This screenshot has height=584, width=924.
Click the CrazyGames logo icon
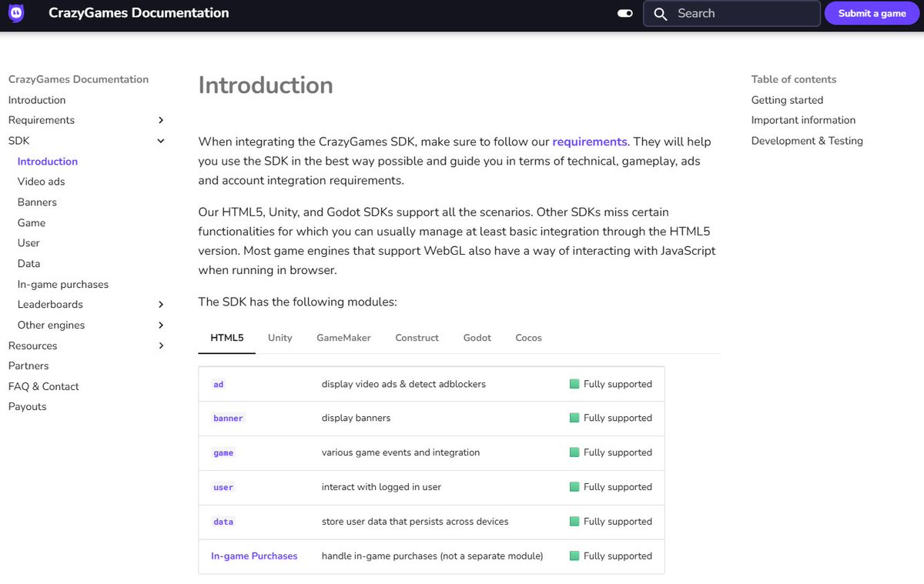tap(16, 13)
